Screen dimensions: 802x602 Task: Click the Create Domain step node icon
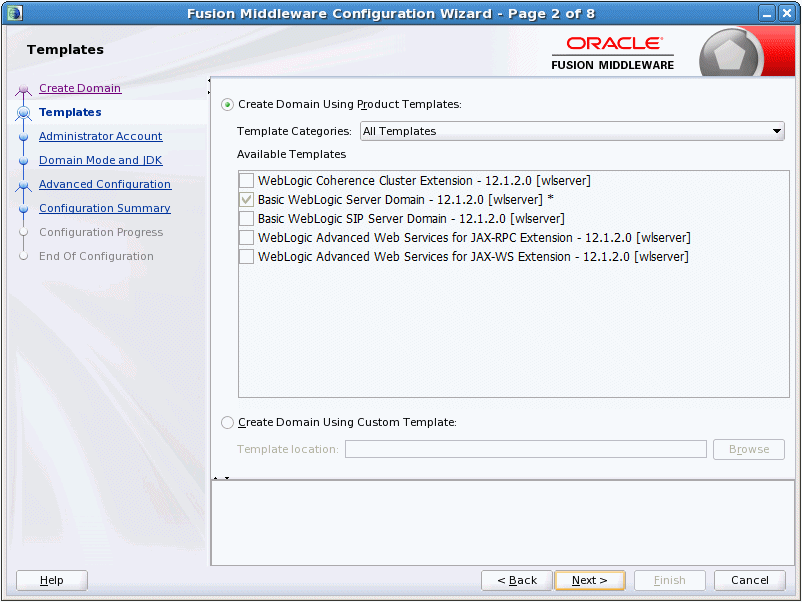[x=24, y=90]
